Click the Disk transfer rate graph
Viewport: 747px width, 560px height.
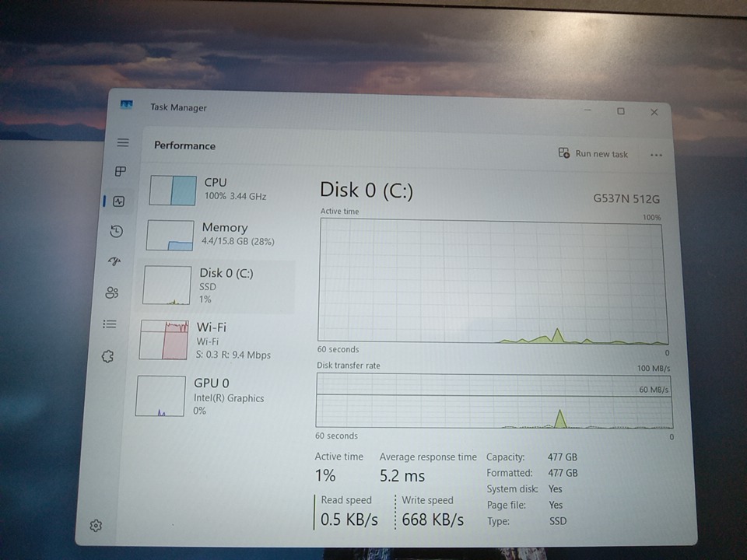click(493, 401)
